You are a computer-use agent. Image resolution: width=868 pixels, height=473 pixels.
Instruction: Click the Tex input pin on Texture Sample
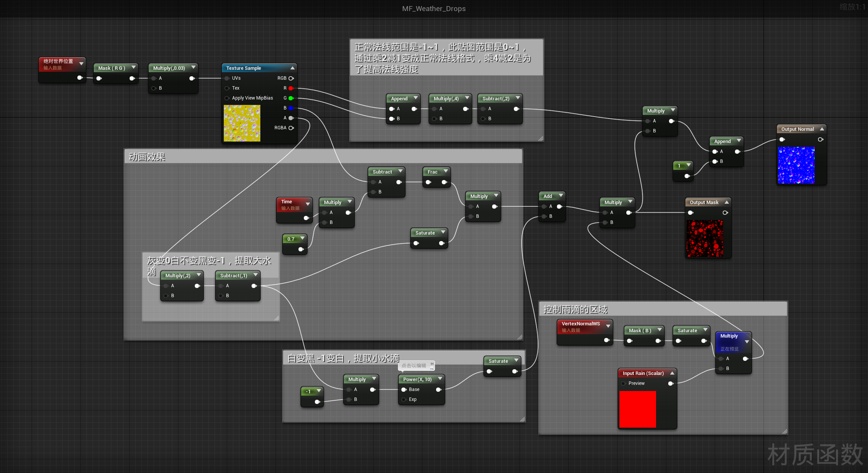pos(227,88)
